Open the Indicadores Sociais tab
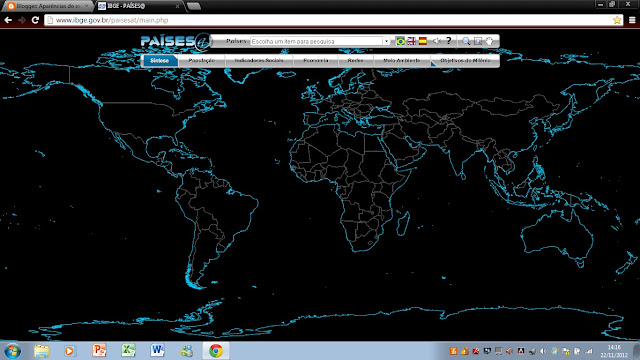The height and width of the screenshot is (360, 640). click(x=259, y=60)
